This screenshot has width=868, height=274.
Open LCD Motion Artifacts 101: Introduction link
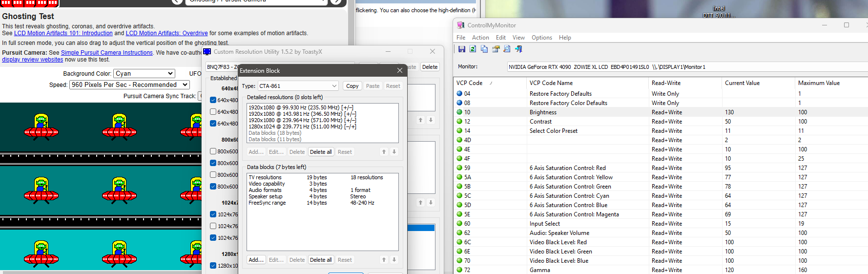point(63,33)
